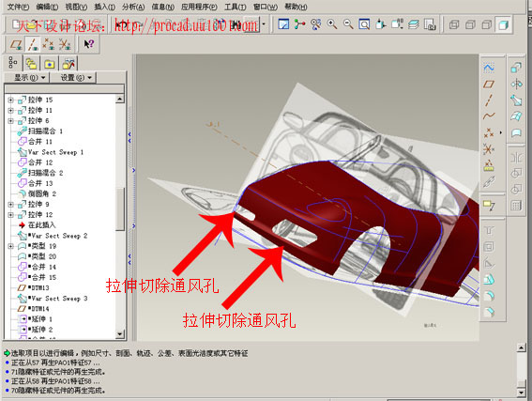Open the 分析(A) menu
532x401 pixels.
pyautogui.click(x=133, y=7)
